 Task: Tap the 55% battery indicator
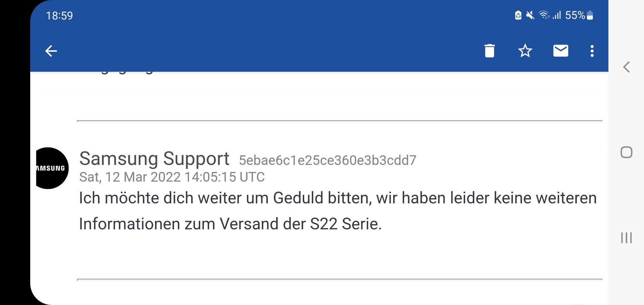(x=579, y=15)
